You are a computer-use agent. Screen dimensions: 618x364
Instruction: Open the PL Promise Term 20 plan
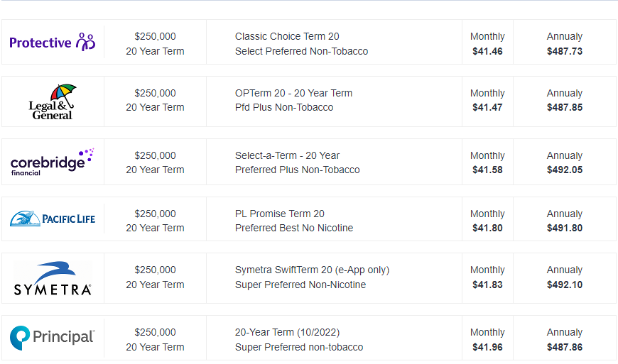(x=279, y=214)
